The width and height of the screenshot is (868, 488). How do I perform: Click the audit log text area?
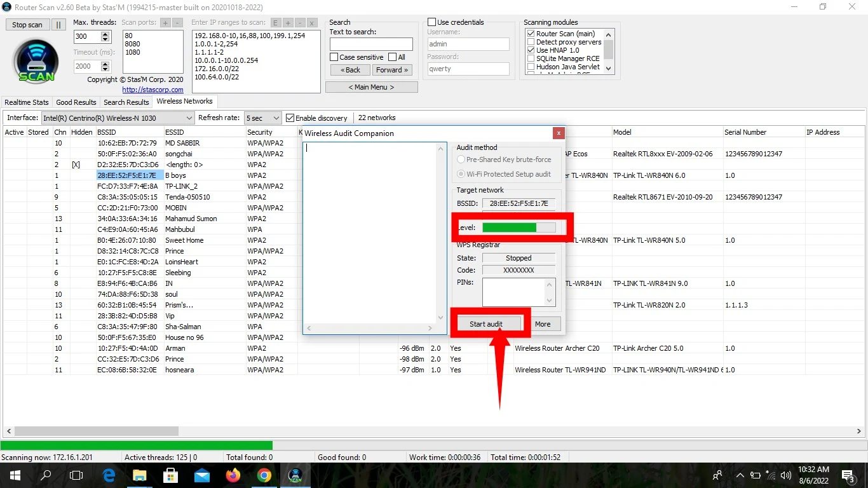pos(370,233)
